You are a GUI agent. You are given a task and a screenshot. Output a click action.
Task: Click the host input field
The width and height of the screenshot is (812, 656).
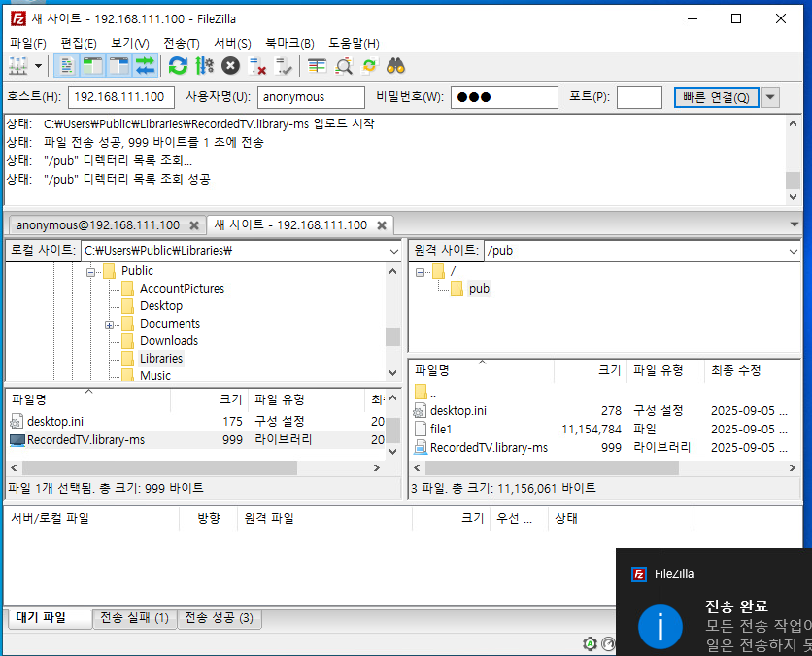(x=121, y=97)
